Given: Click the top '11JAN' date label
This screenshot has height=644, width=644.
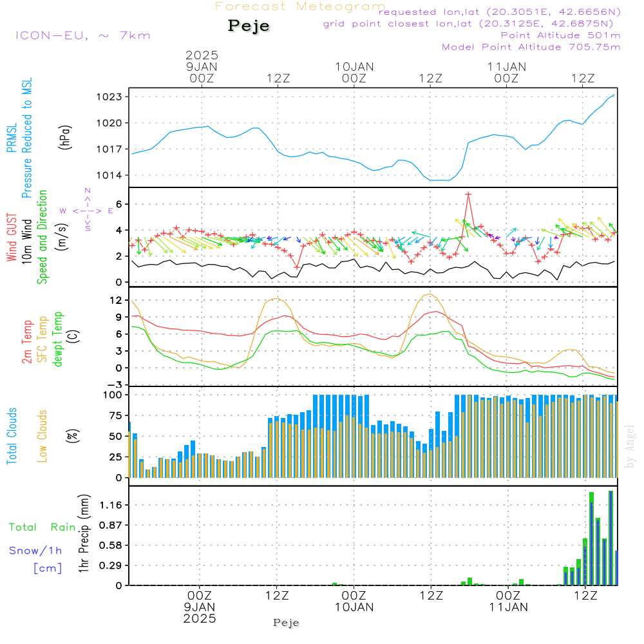Looking at the screenshot, I should tap(507, 66).
